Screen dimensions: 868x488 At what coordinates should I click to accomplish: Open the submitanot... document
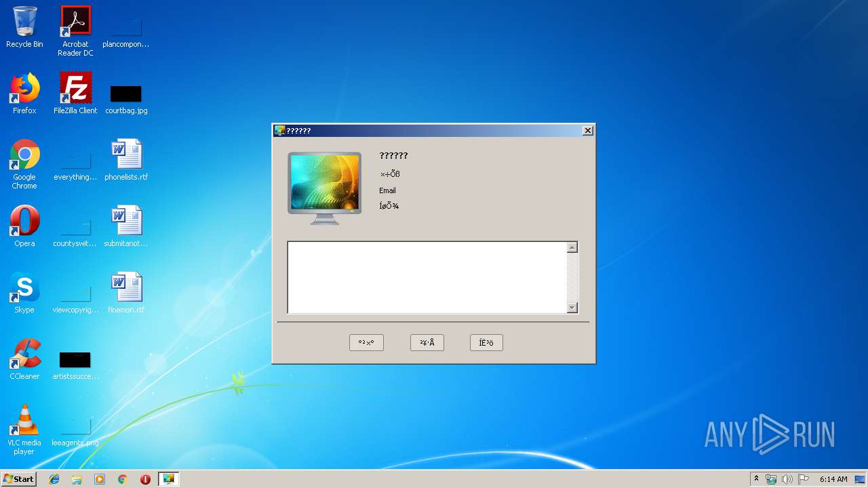point(126,226)
